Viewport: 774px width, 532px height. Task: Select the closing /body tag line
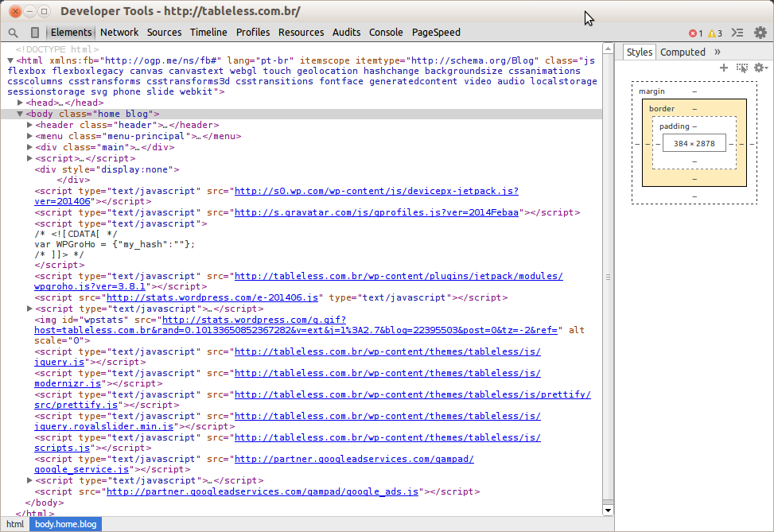pyautogui.click(x=45, y=503)
